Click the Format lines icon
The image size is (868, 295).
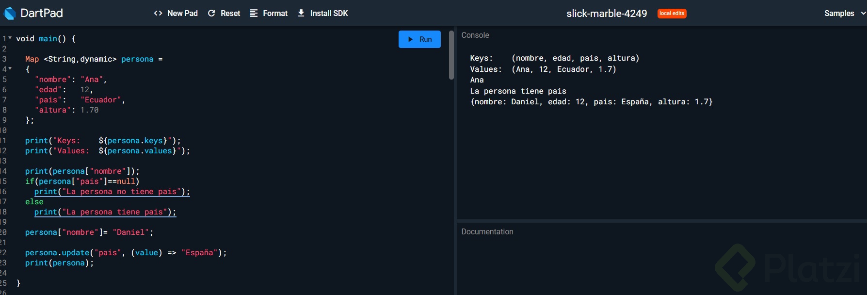click(254, 13)
